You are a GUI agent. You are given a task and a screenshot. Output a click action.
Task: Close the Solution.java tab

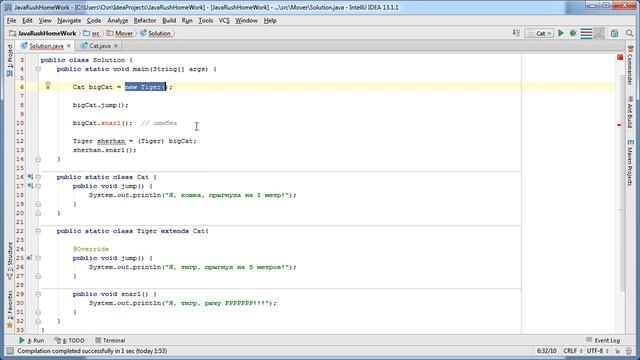(69, 46)
